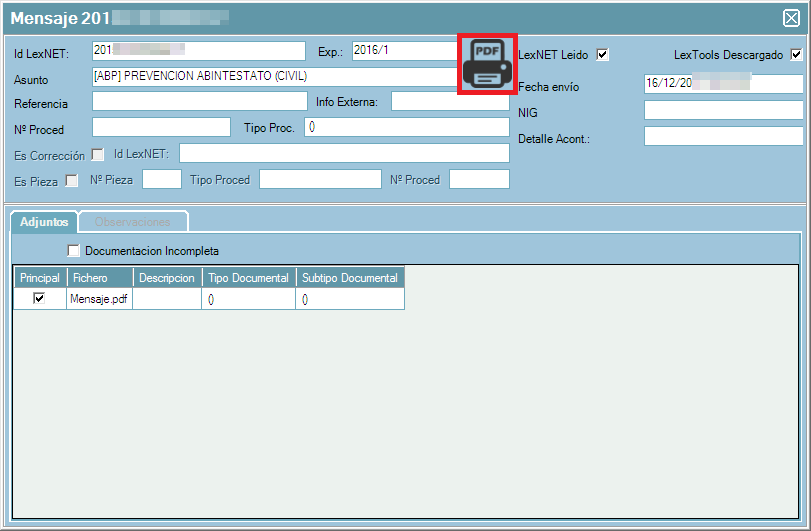Focus the NIG input field
Image resolution: width=811 pixels, height=531 pixels.
(x=723, y=110)
